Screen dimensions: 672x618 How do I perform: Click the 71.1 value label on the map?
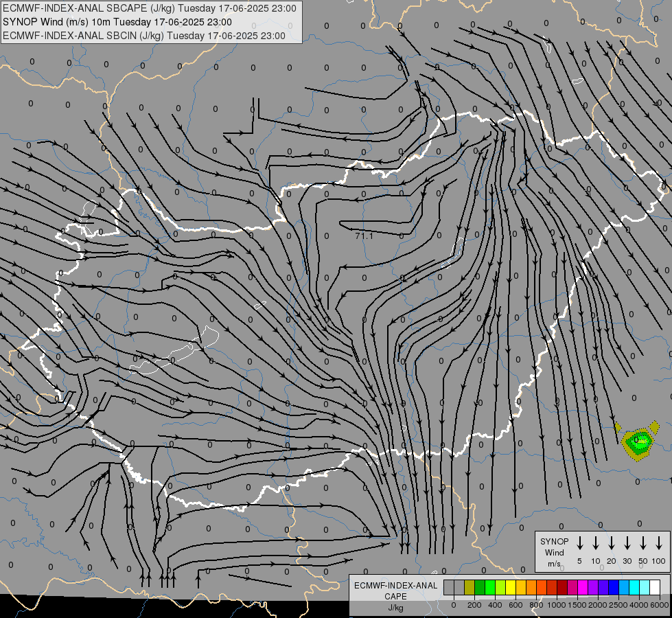[364, 236]
